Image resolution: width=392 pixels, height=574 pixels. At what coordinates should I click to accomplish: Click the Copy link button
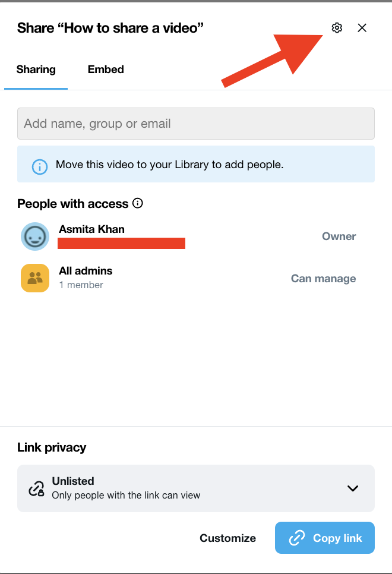click(x=325, y=538)
